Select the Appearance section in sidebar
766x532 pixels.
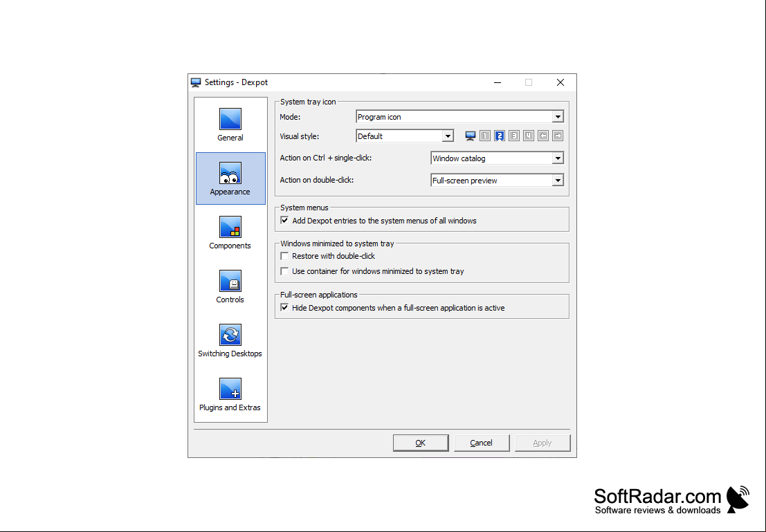[230, 178]
